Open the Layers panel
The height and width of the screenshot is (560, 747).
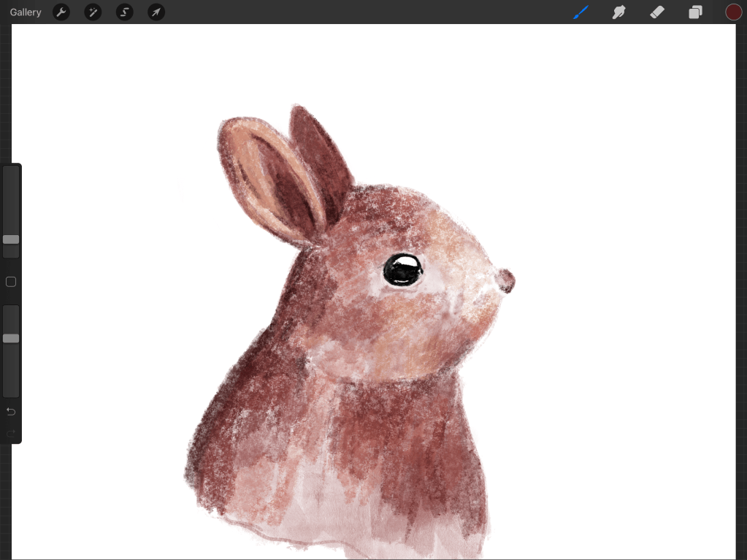tap(695, 12)
